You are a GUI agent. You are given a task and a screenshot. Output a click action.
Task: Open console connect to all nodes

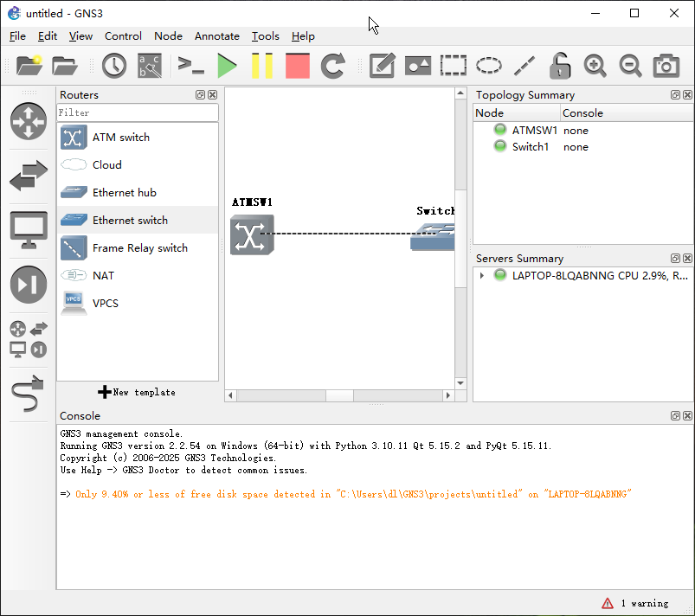coord(190,66)
